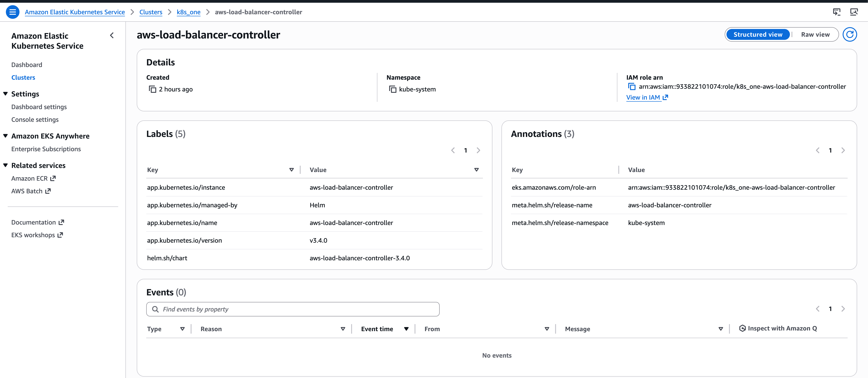Click the refresh icon button
868x378 pixels.
pos(849,34)
